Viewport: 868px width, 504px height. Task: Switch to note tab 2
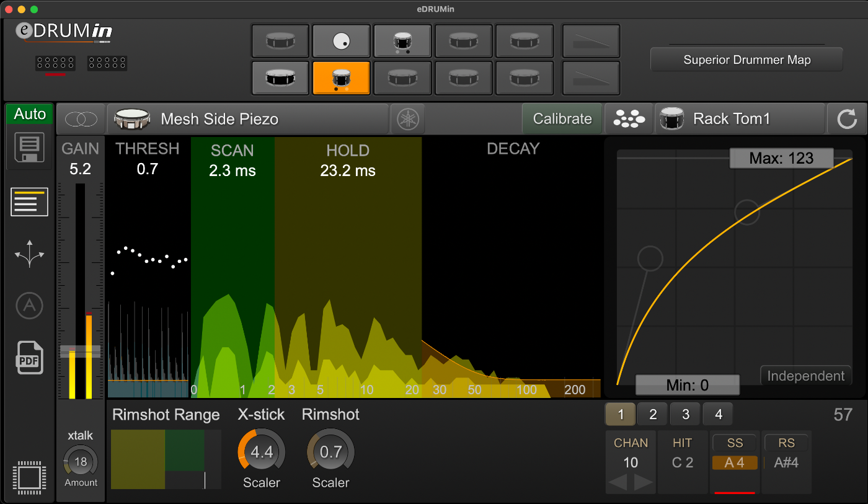click(653, 414)
